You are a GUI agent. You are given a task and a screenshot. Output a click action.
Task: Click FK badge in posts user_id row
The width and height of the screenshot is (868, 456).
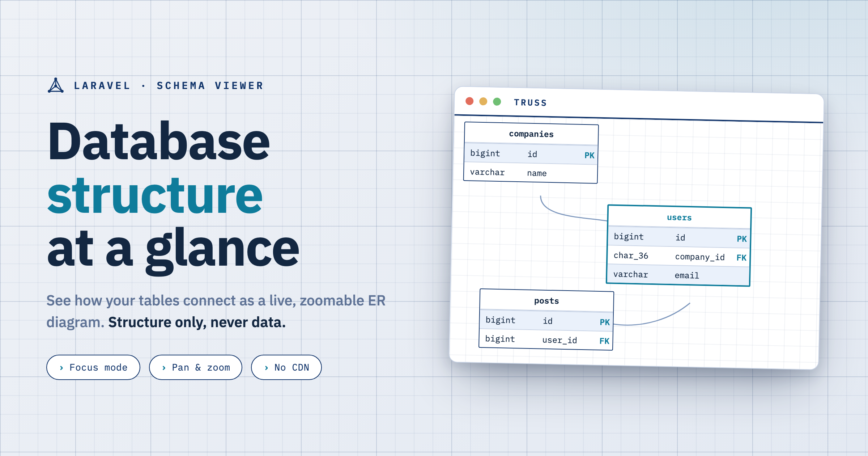point(604,341)
